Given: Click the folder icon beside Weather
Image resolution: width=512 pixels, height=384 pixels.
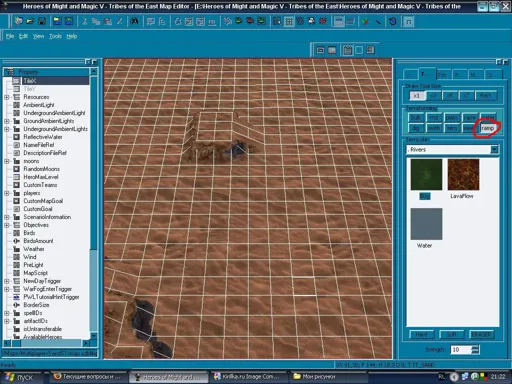Looking at the screenshot, I should (16, 249).
